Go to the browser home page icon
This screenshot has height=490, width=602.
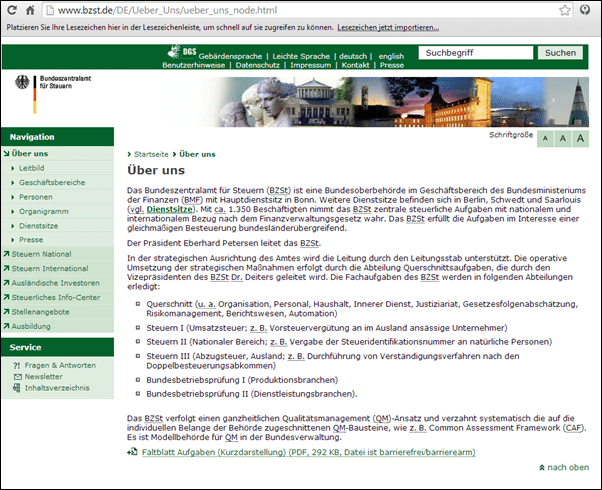pyautogui.click(x=30, y=10)
